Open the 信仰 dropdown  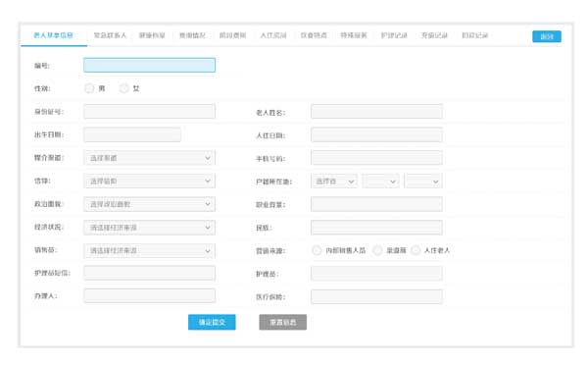coord(150,181)
